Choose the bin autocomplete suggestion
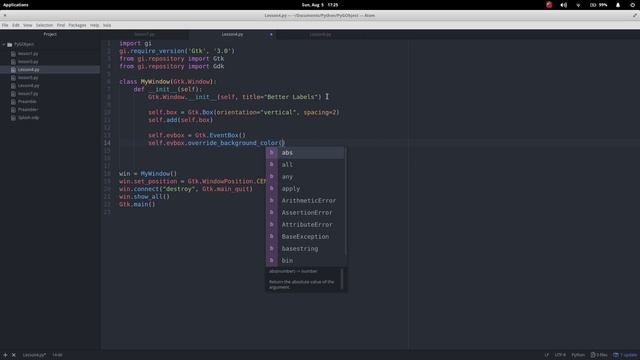 (305, 260)
